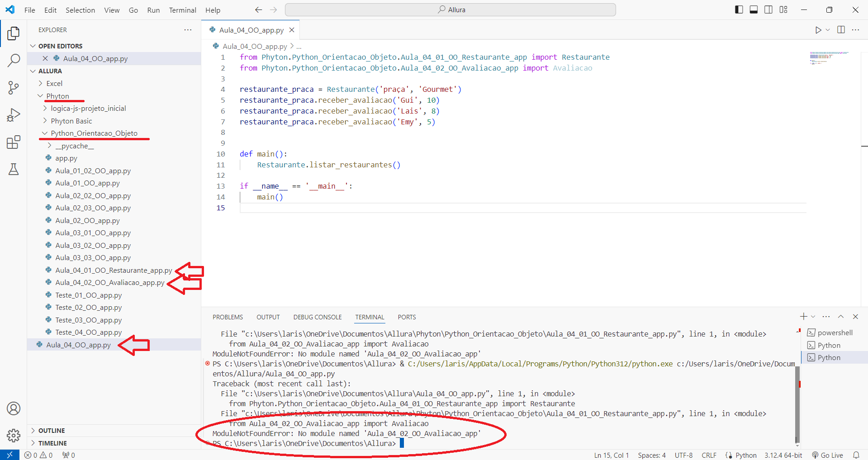
Task: Toggle primary side bar visibility
Action: (x=739, y=9)
